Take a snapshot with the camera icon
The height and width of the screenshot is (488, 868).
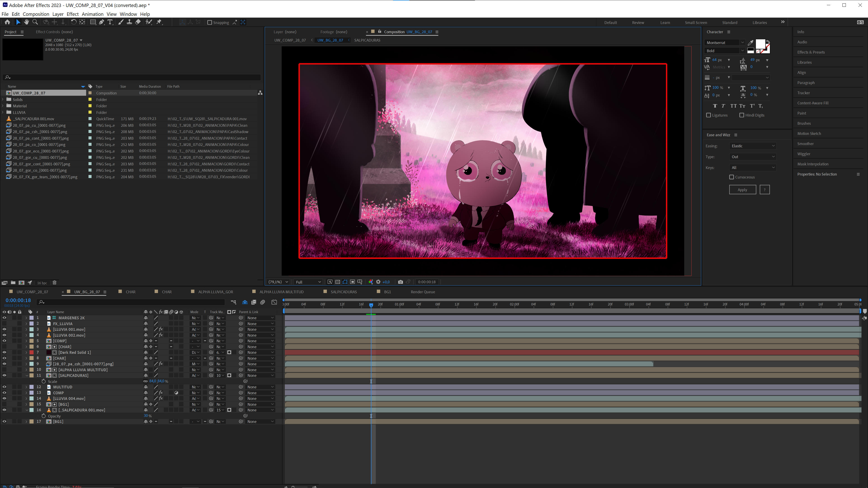tap(400, 282)
